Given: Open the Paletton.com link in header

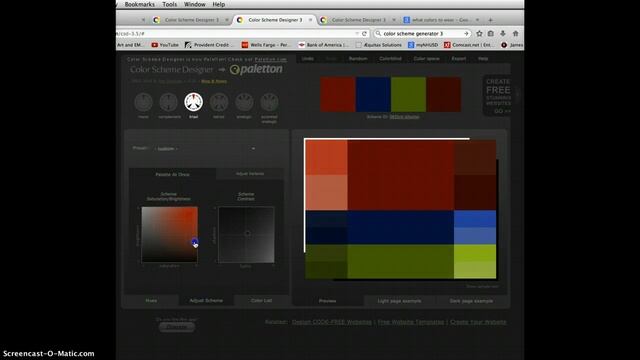Looking at the screenshot, I should 271,59.
